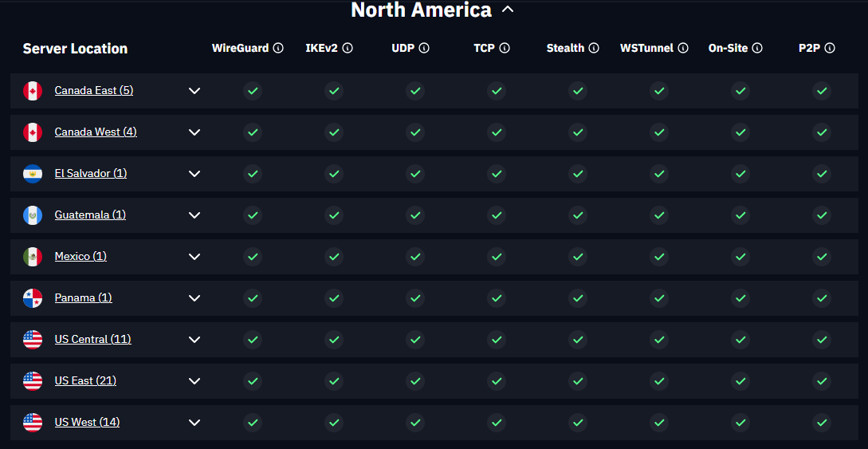
Task: Expand the US East server list
Action: [x=194, y=381]
